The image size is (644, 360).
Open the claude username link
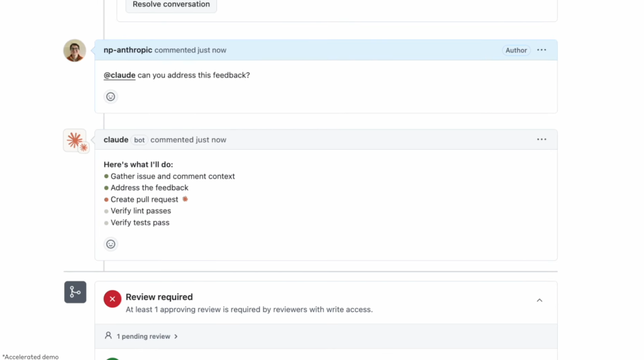[116, 140]
